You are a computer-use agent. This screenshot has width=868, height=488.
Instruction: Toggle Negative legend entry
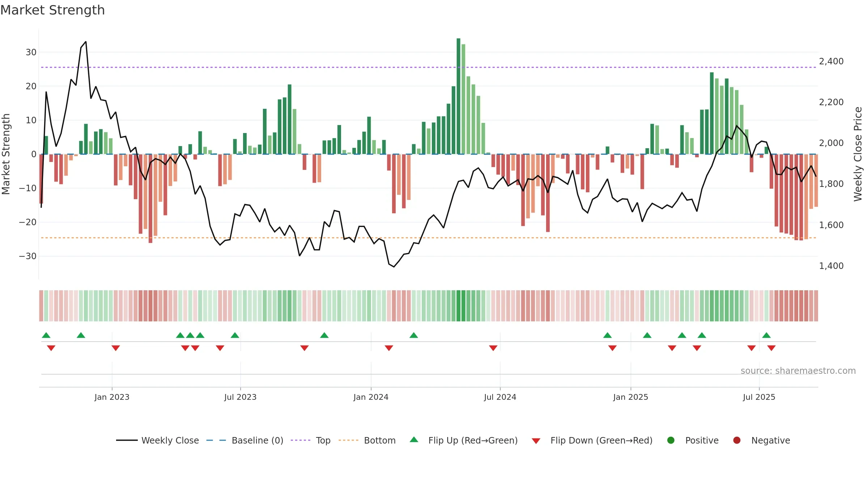click(761, 440)
